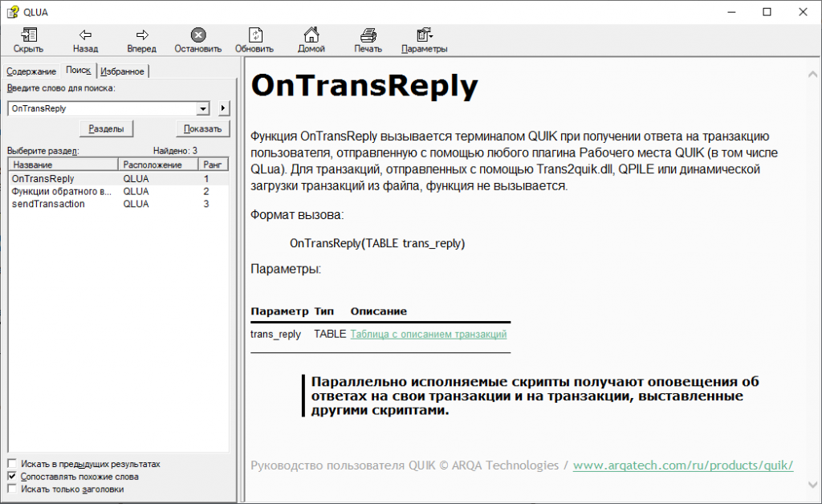Open the Таблица с описанием транзакций link
822x504 pixels.
tap(428, 334)
